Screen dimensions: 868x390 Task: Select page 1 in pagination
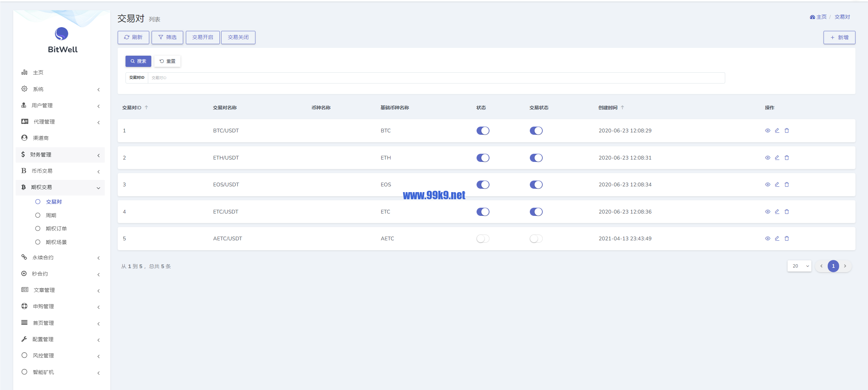coord(833,266)
